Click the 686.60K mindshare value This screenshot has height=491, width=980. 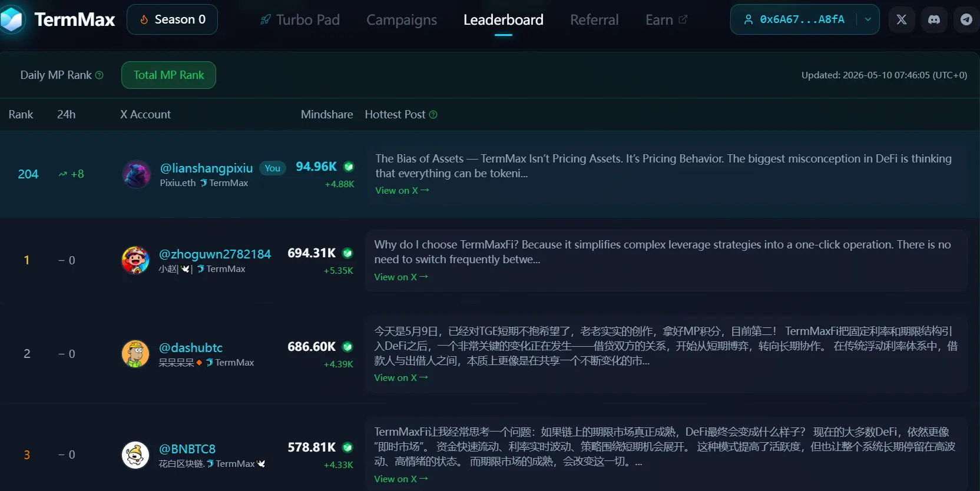[312, 347]
